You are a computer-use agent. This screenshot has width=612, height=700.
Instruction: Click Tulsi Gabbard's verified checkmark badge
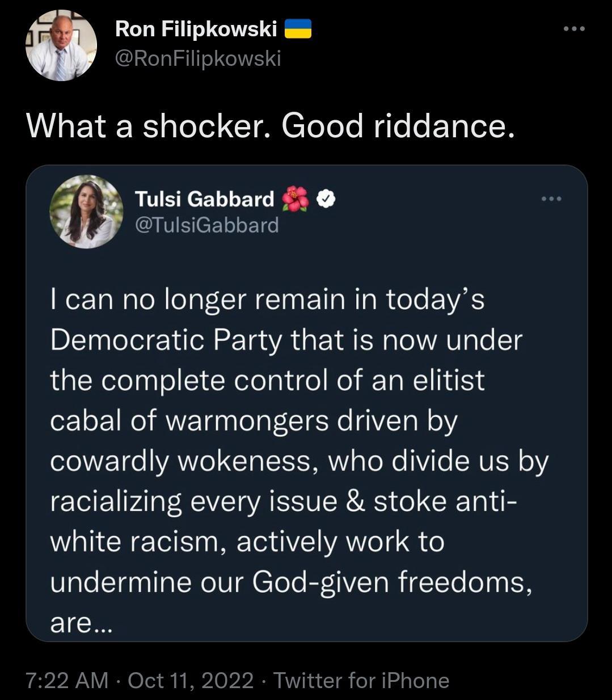point(325,199)
